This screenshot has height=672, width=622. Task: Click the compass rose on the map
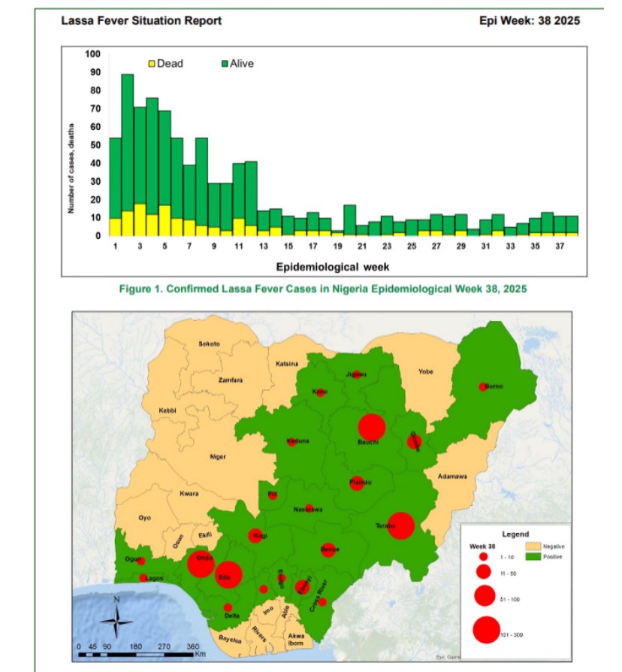coord(116,619)
